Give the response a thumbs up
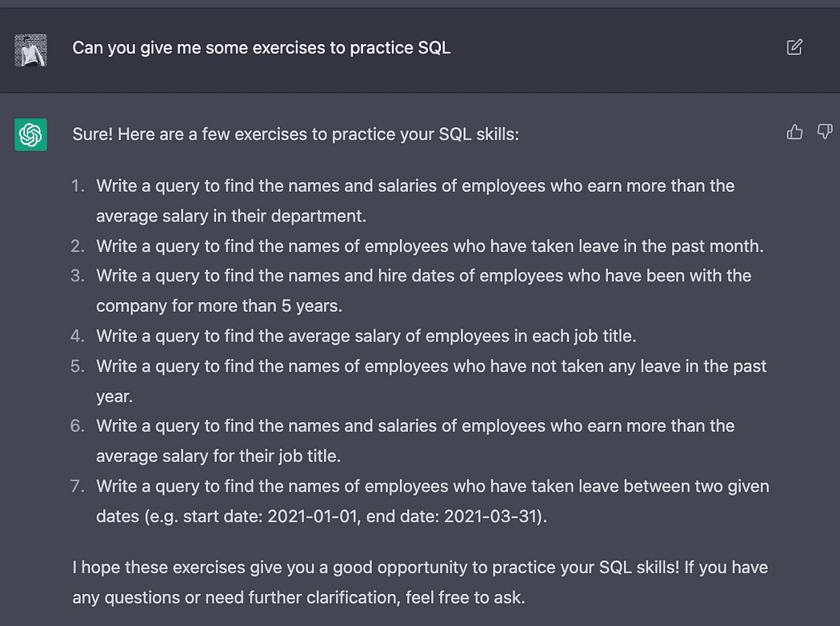 (x=794, y=132)
